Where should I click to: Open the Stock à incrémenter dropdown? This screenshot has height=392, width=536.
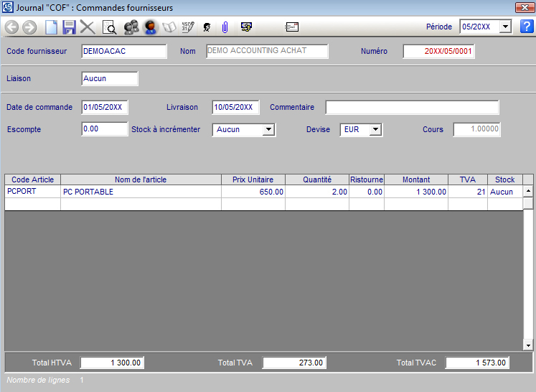(x=268, y=130)
